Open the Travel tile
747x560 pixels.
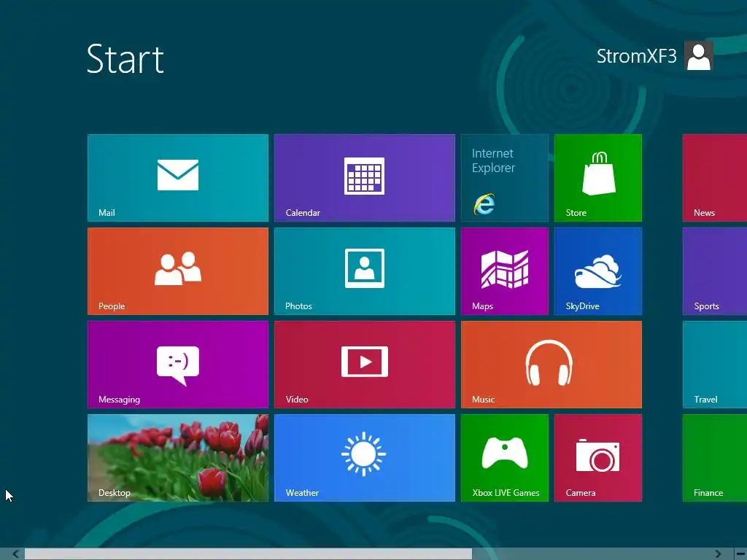click(x=715, y=365)
